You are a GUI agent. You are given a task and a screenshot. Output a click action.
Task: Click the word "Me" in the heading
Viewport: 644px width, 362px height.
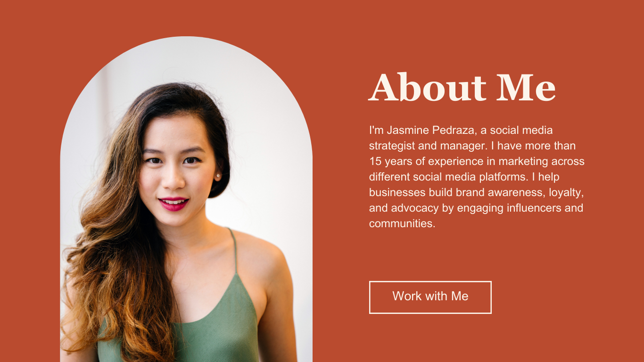pyautogui.click(x=526, y=88)
